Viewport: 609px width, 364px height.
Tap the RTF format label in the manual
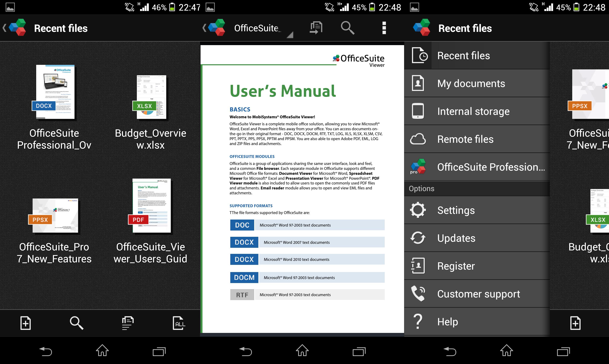tap(242, 295)
